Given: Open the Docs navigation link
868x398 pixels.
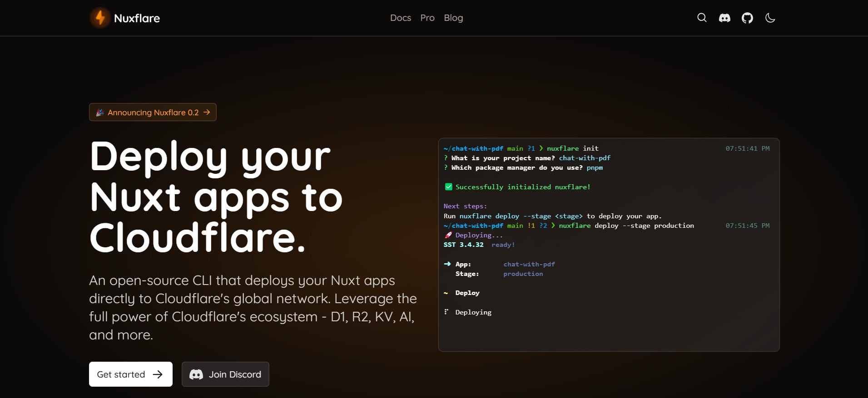Looking at the screenshot, I should tap(401, 18).
